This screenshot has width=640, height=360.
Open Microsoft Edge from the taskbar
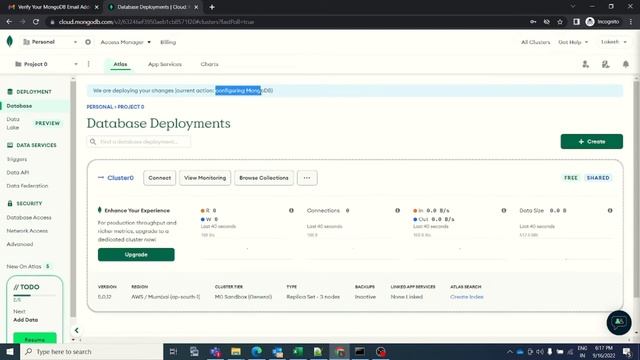(x=257, y=351)
